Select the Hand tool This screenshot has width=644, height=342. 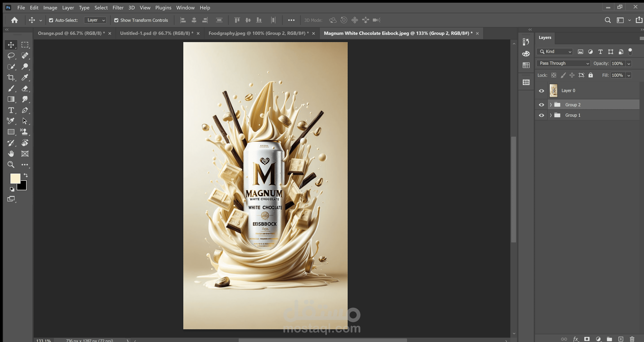click(x=11, y=154)
